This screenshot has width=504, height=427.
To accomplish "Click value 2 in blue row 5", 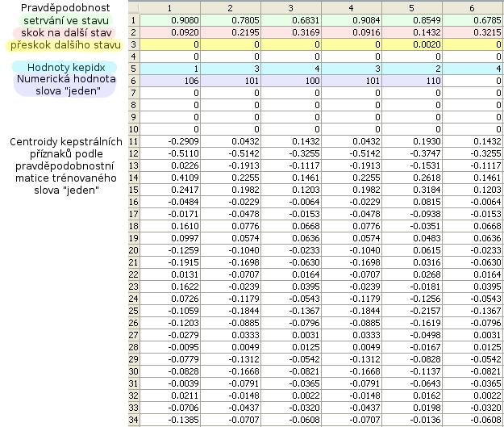I will click(x=412, y=69).
